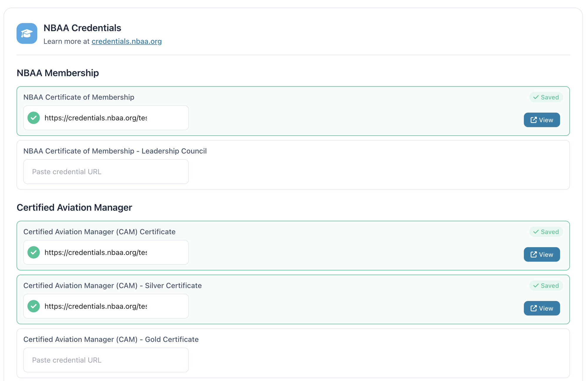Click the graduation cap NBAA Credentials icon

[27, 34]
